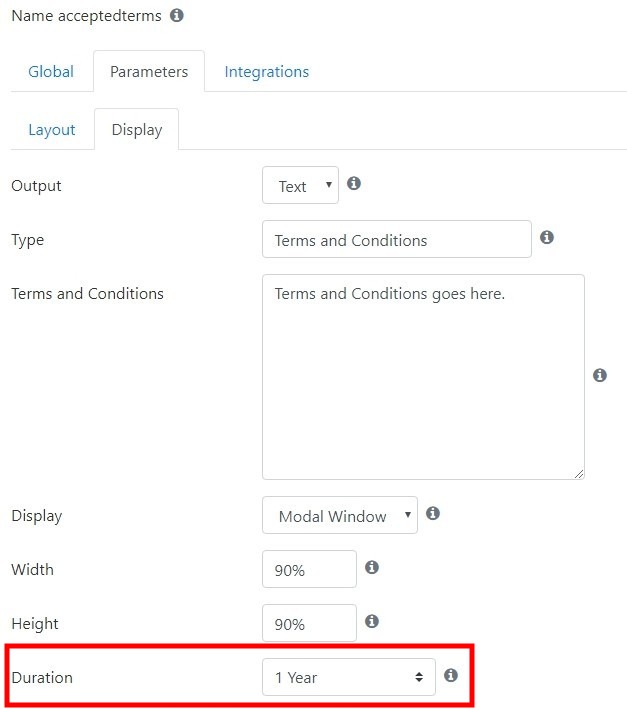Screen dimensions: 627x710
Task: Click the Height input field
Action: pyautogui.click(x=309, y=623)
